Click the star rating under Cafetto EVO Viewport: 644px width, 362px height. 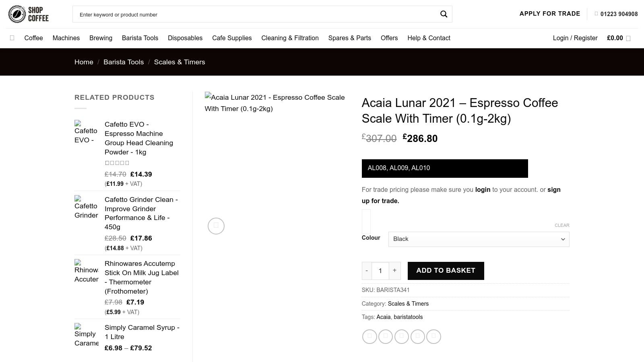tap(117, 163)
